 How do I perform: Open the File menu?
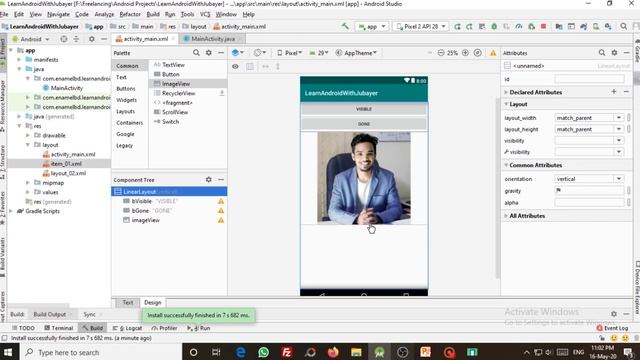(4, 14)
